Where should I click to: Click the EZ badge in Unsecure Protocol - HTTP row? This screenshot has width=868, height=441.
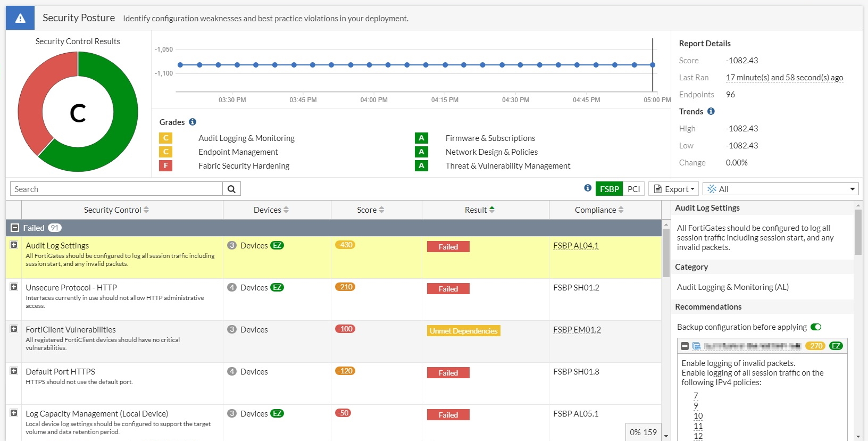(x=277, y=287)
